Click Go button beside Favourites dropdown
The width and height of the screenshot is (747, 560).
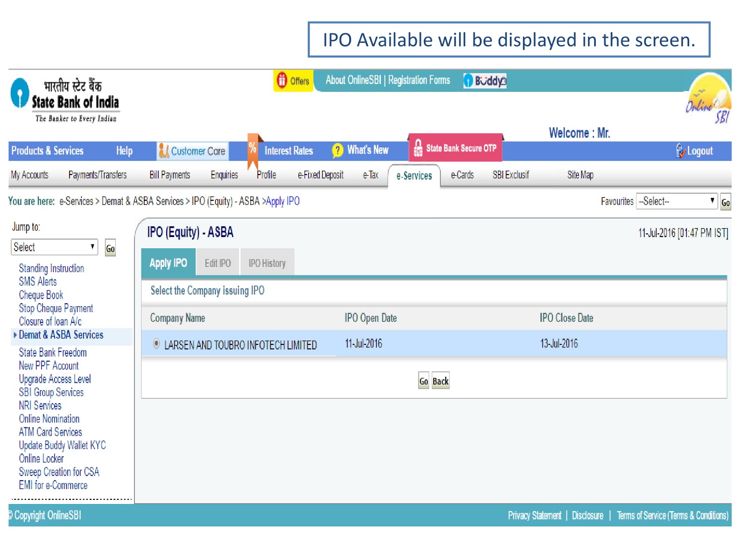point(726,203)
